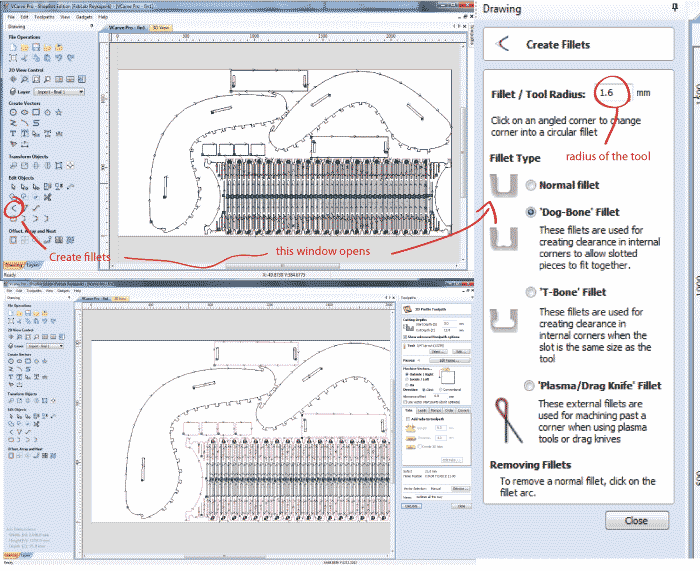Screen dimensions: 700x571
Task: Select 'T-Bone' Fillet radio option
Action: 530,292
